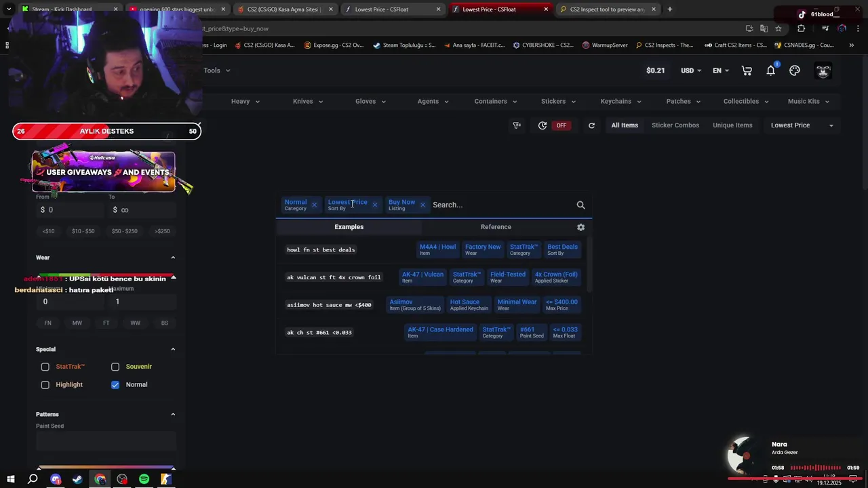Select FN wear option
The width and height of the screenshot is (868, 488).
click(48, 323)
